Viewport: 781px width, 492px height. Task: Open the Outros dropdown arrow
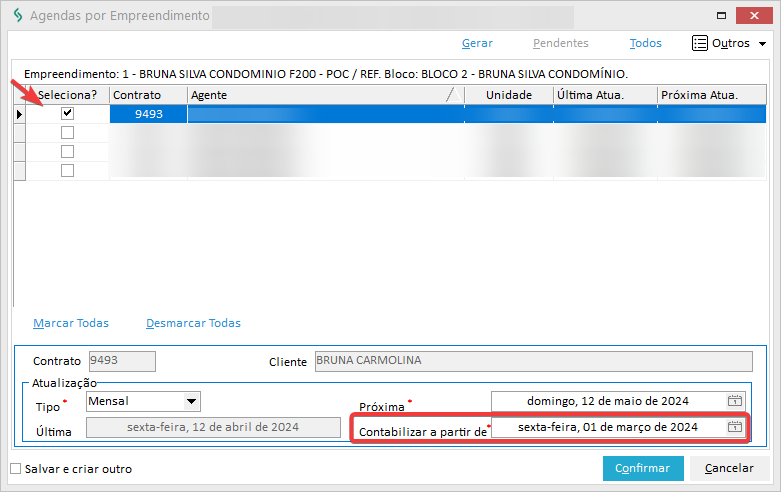click(x=762, y=44)
